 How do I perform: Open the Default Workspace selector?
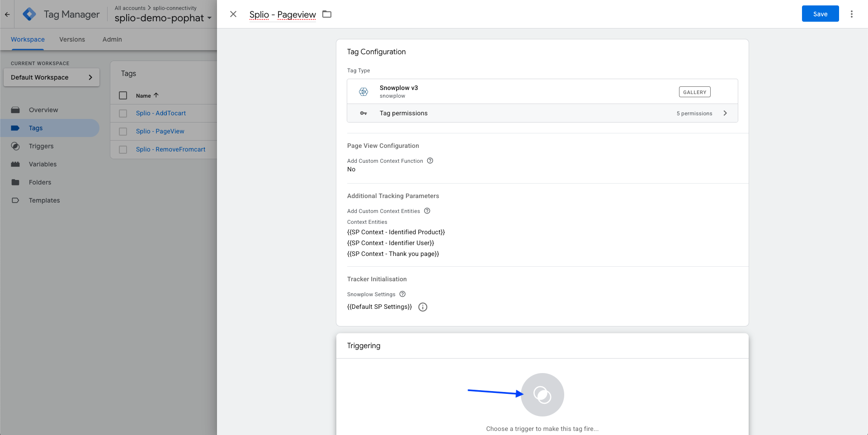[52, 77]
